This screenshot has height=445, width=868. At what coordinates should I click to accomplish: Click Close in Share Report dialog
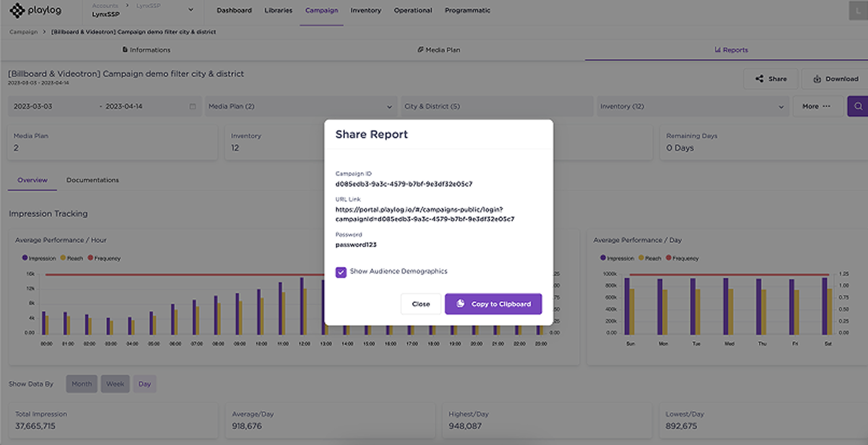pyautogui.click(x=420, y=304)
